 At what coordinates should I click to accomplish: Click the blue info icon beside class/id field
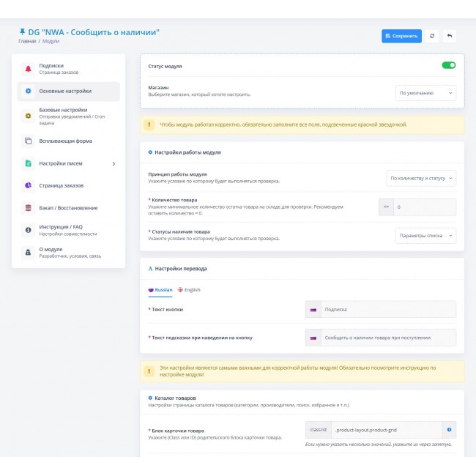(449, 430)
